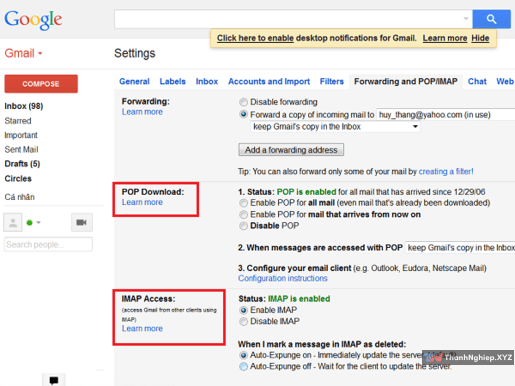The width and height of the screenshot is (515, 386).
Task: Open 'When messages are accessed with POP' dropdown
Action: 460,248
